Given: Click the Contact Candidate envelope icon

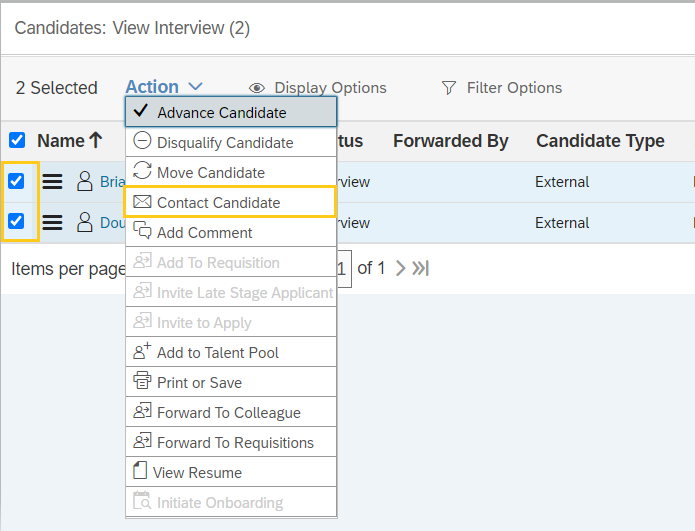Looking at the screenshot, I should [142, 202].
